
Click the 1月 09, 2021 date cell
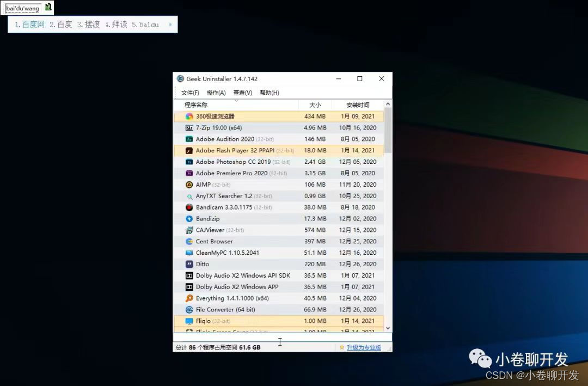[358, 117]
